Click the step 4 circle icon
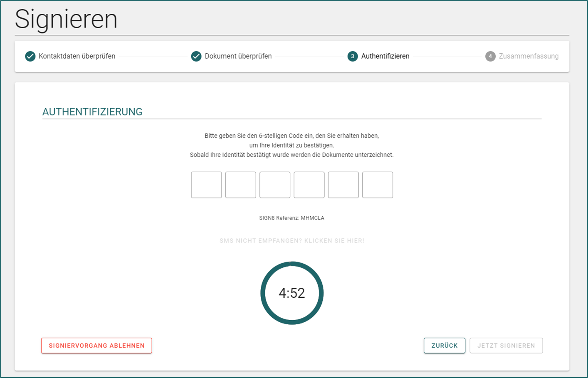The width and height of the screenshot is (588, 378). pyautogui.click(x=490, y=56)
